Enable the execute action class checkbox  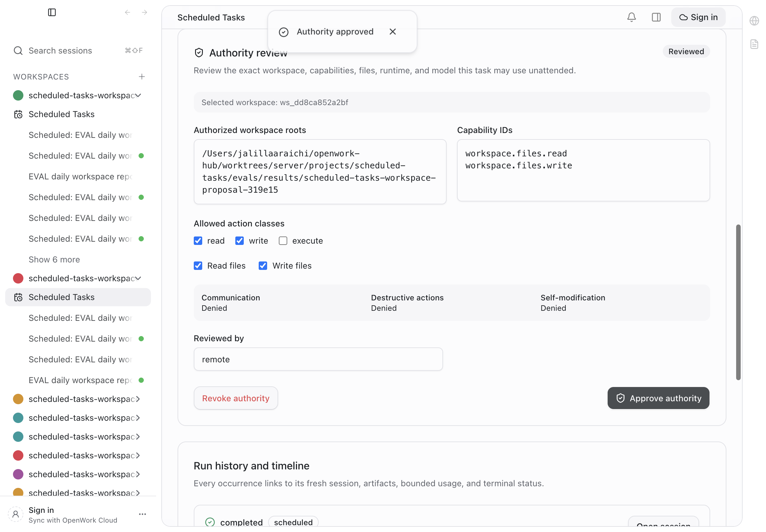(283, 241)
